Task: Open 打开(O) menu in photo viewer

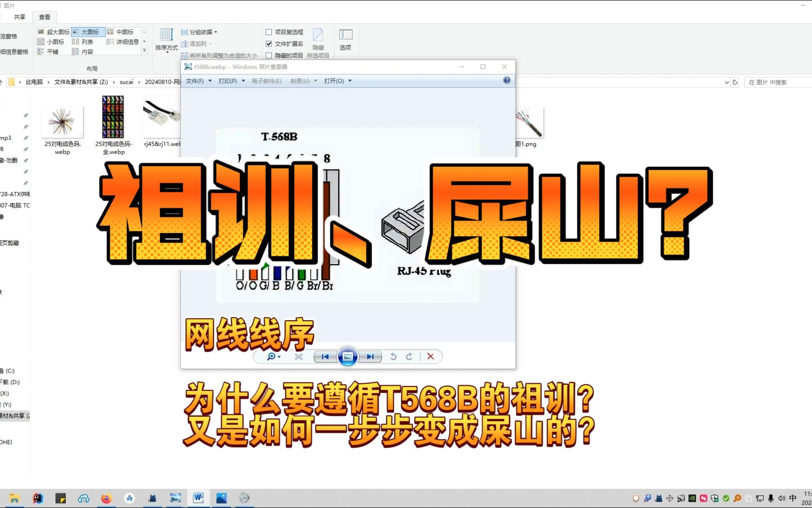Action: 338,81
